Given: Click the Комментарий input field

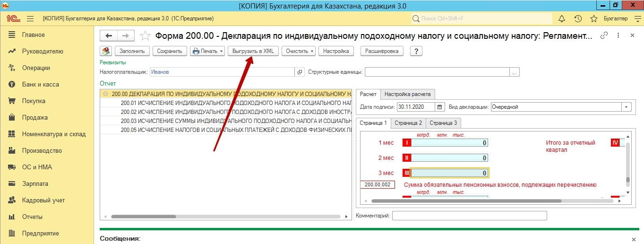Looking at the screenshot, I should [469, 216].
